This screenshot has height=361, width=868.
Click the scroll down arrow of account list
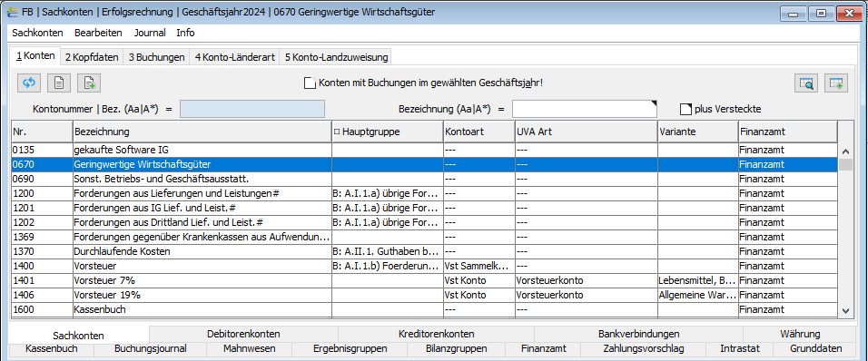tap(845, 312)
